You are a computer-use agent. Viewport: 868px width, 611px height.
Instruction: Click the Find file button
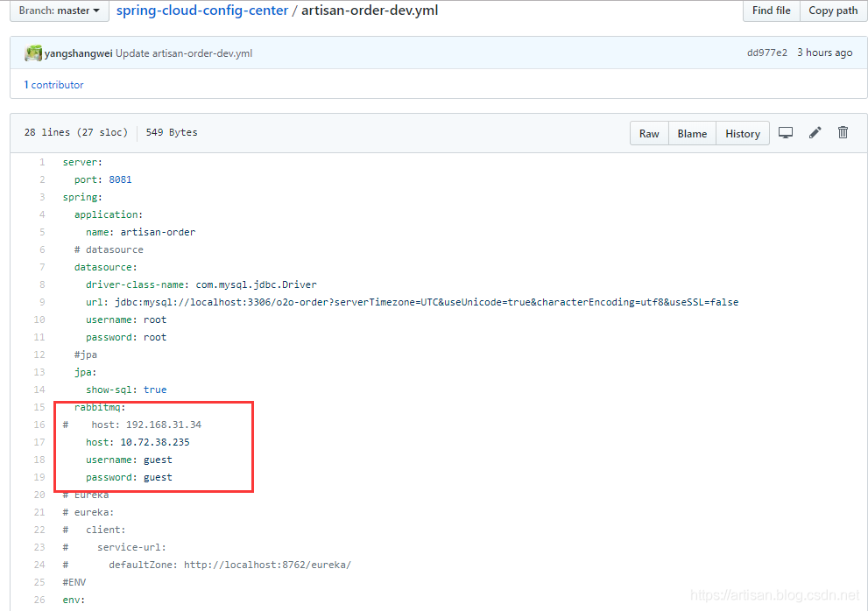pos(771,11)
